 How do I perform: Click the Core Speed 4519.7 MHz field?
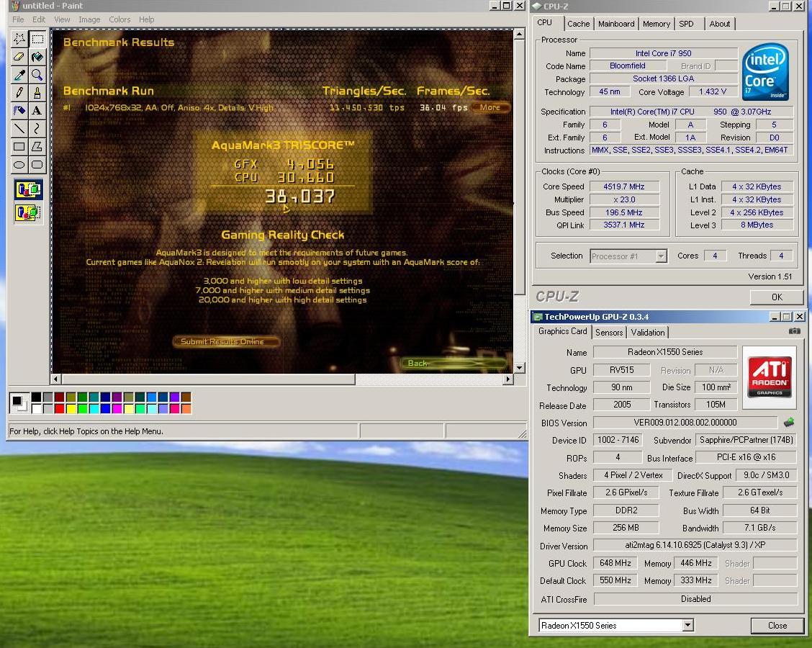[x=624, y=186]
